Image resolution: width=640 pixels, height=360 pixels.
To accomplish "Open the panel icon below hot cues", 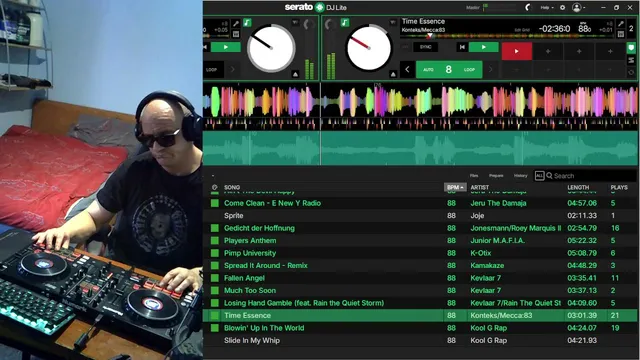I will (632, 60).
